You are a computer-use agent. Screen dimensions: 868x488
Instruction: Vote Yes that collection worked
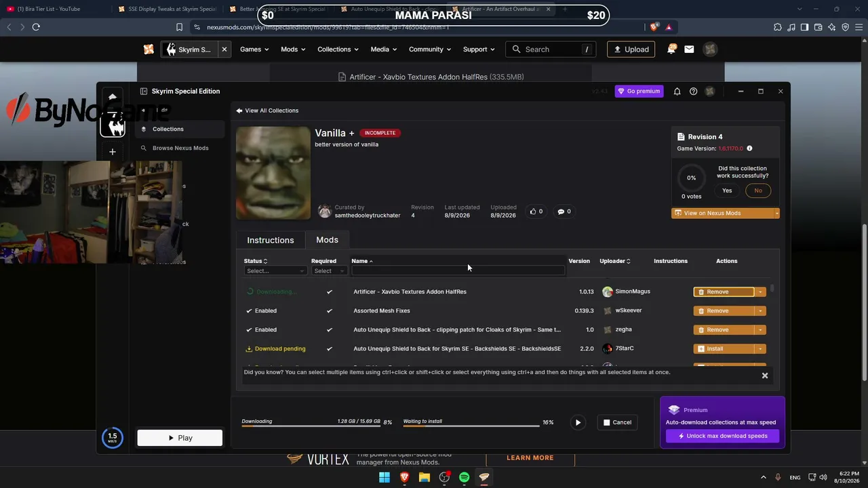click(727, 190)
